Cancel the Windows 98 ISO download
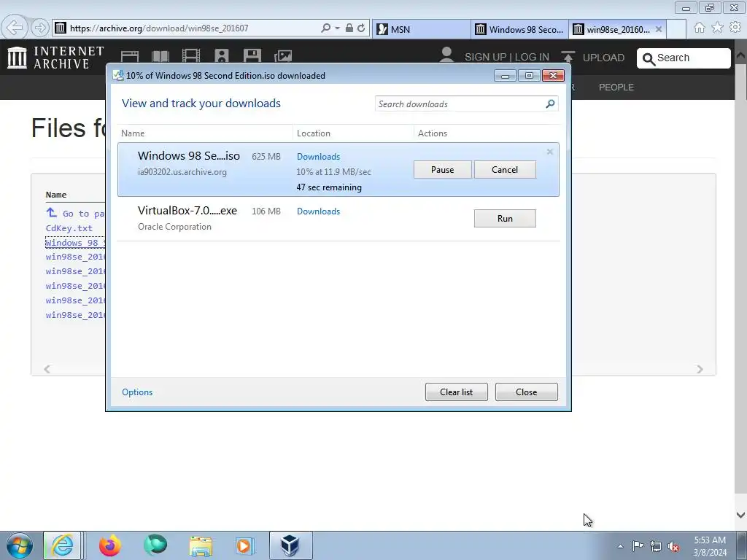 [x=505, y=169]
